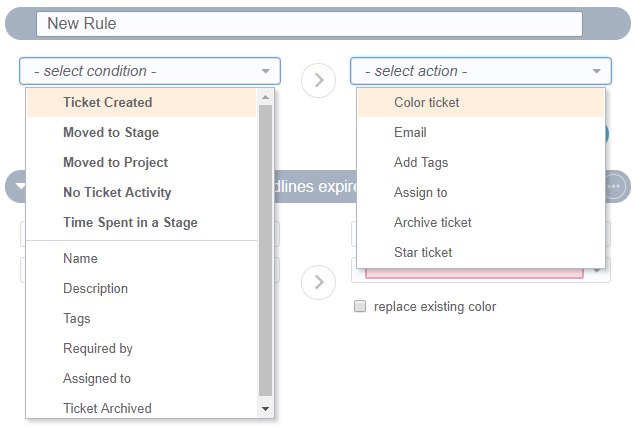Choose Color ticket action

coord(427,102)
